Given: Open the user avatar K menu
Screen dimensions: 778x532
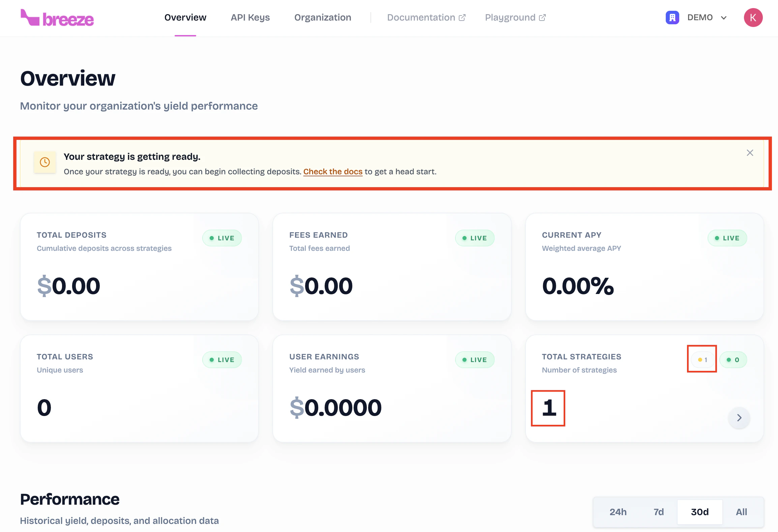Looking at the screenshot, I should pyautogui.click(x=753, y=18).
